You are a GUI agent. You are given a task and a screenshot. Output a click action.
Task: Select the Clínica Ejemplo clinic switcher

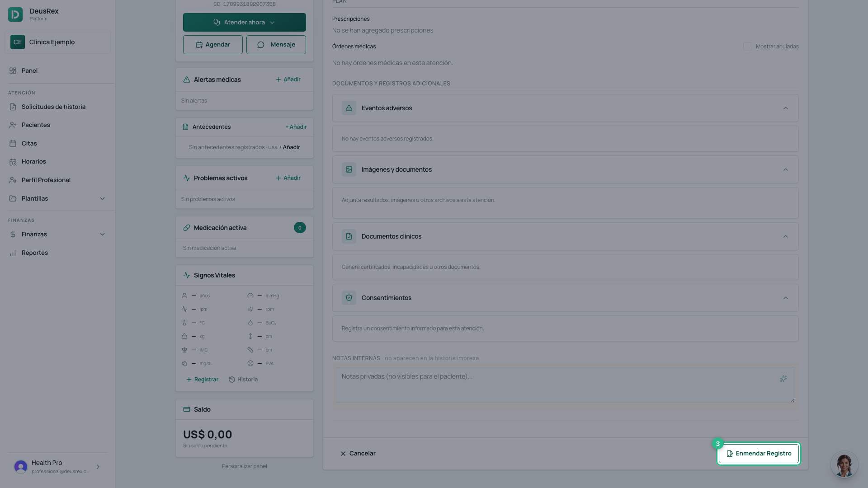click(x=57, y=42)
